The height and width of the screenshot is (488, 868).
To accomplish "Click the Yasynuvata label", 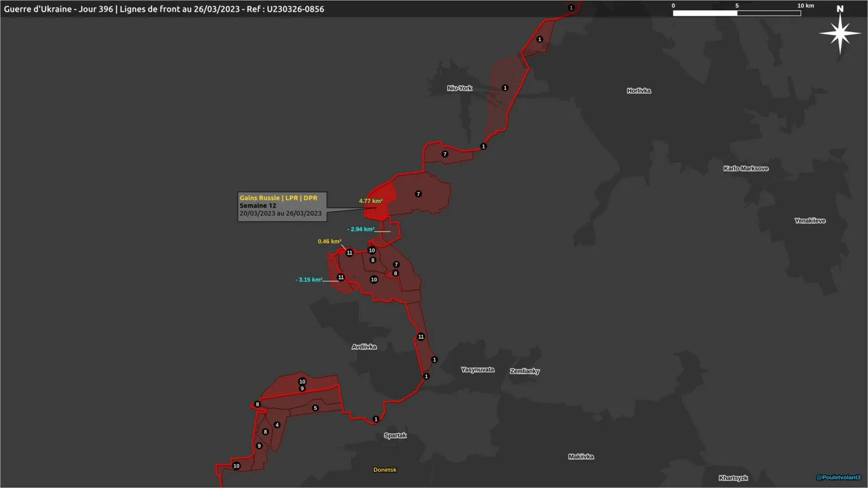I will tap(477, 369).
